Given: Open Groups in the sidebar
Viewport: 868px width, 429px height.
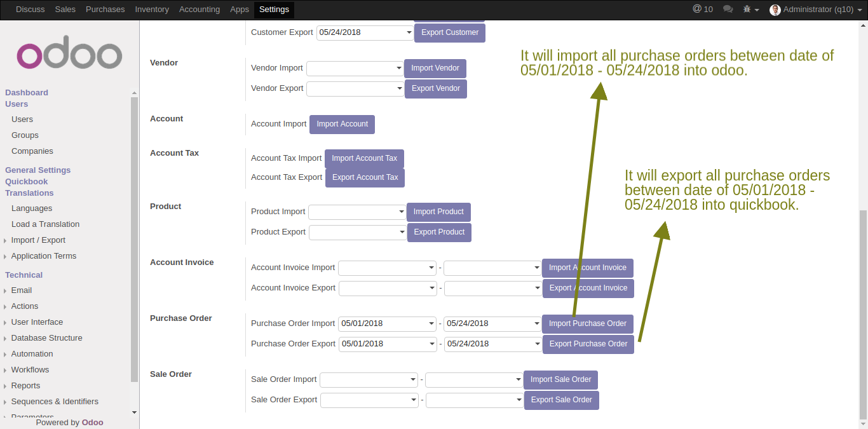Looking at the screenshot, I should tap(25, 135).
